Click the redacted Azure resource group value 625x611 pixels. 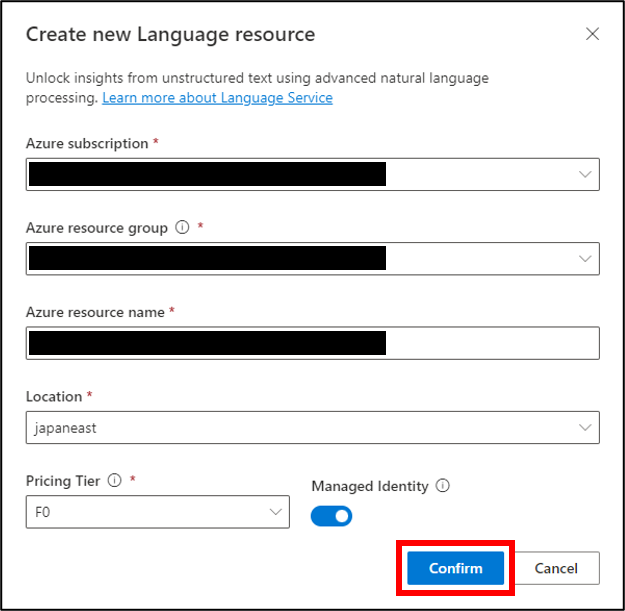pos(207,258)
